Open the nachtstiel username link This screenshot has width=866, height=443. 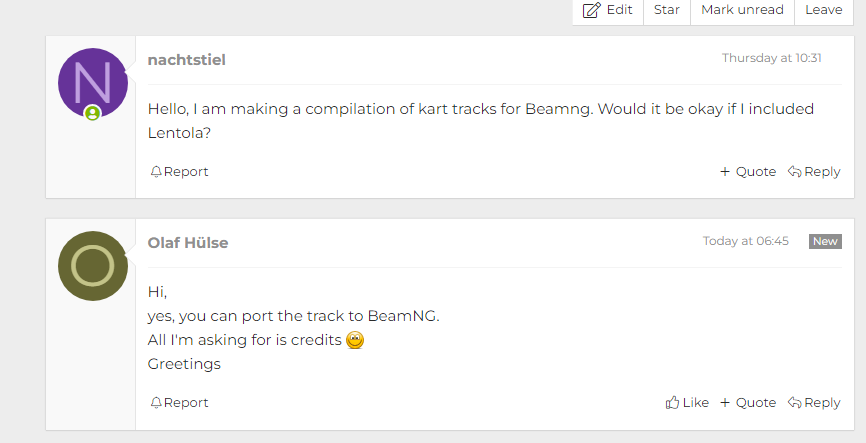point(187,60)
